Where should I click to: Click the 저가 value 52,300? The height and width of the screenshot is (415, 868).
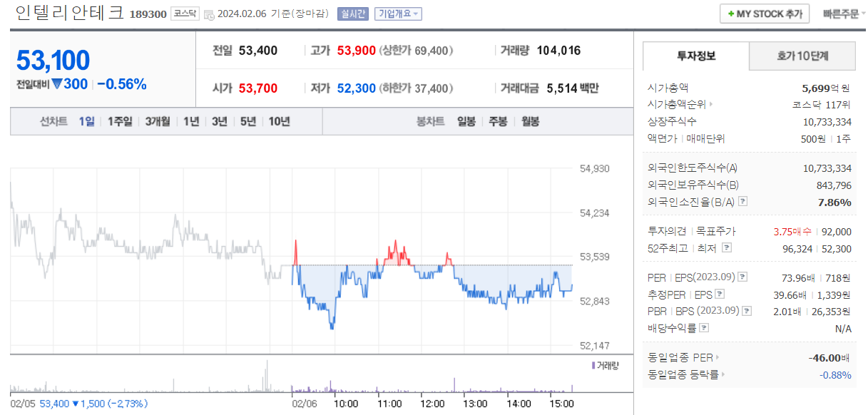(357, 88)
